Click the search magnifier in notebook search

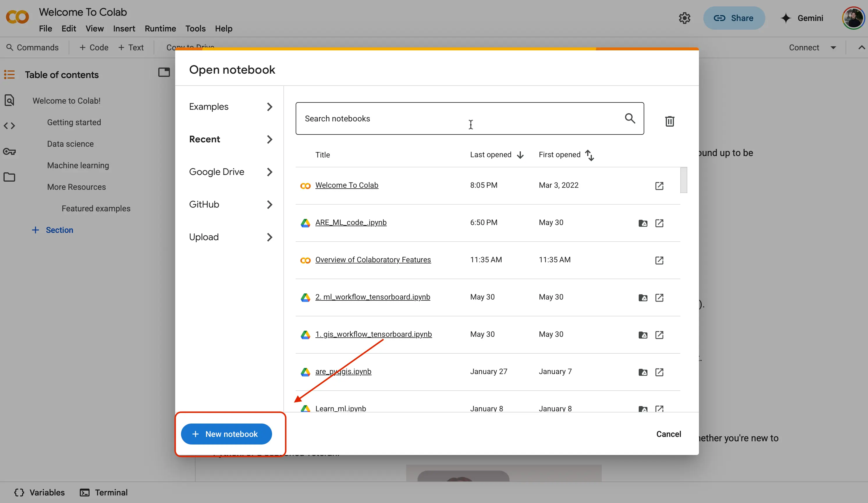pos(630,118)
